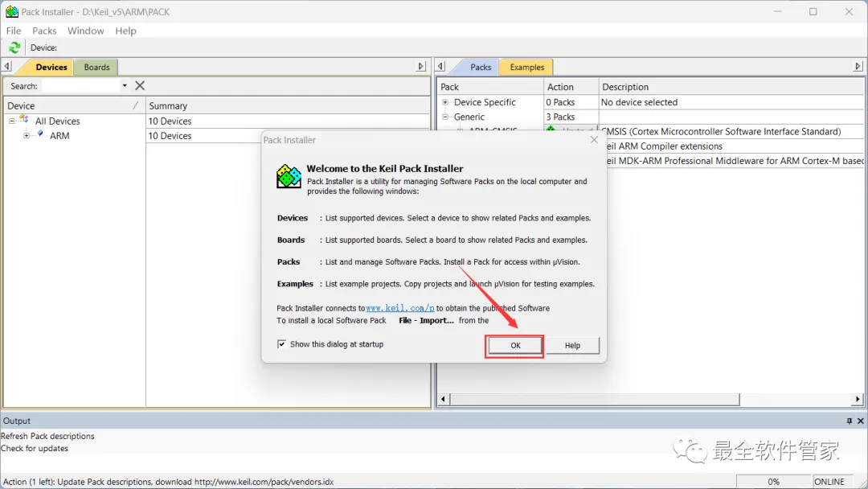Click the Action status bar message
This screenshot has height=489, width=868.
pos(168,482)
